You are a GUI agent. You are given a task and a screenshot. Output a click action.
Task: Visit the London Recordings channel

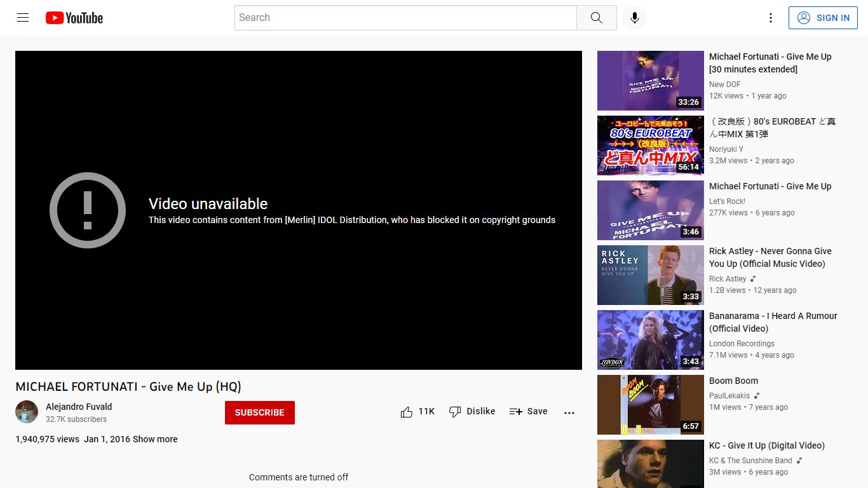(x=742, y=344)
